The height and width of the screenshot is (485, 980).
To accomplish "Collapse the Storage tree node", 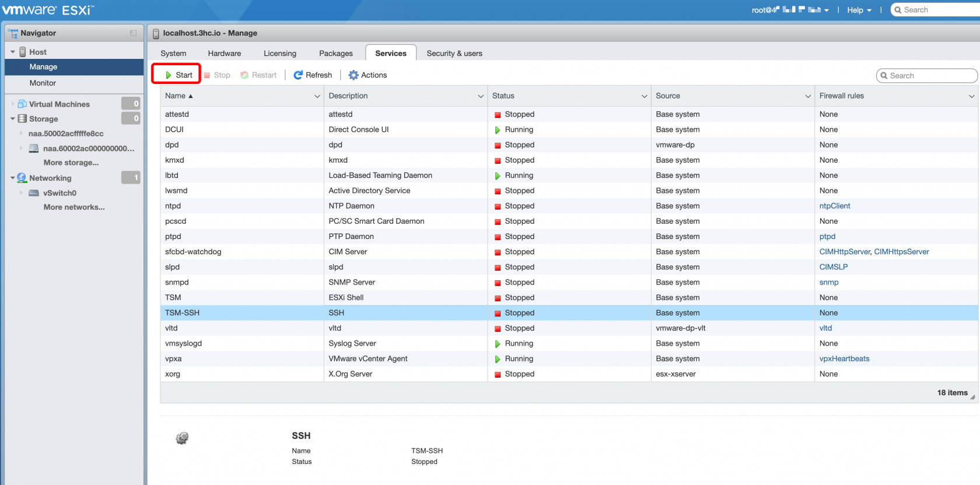I will point(13,119).
